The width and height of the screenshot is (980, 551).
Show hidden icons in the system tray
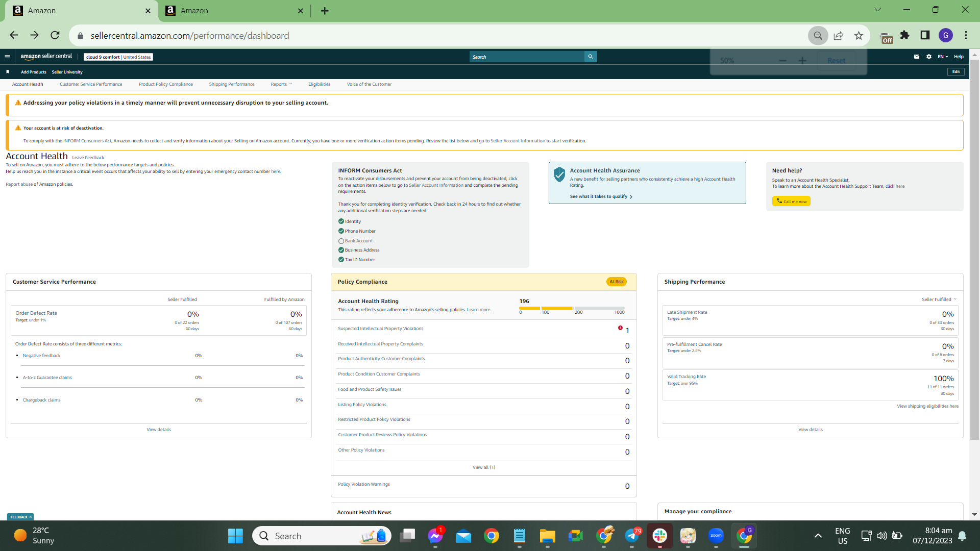(818, 536)
